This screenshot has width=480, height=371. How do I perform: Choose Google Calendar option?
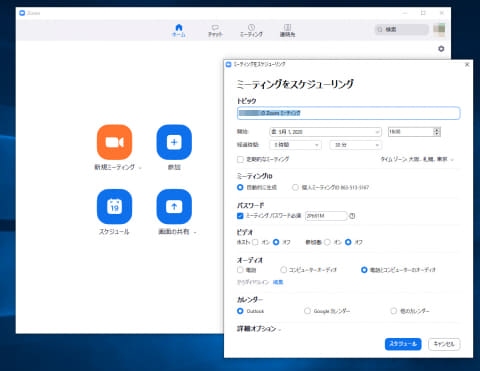click(x=307, y=311)
